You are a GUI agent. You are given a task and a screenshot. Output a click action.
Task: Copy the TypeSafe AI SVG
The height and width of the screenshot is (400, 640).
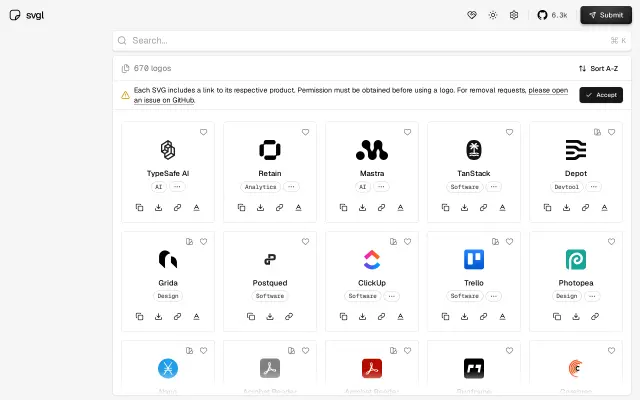click(x=139, y=208)
